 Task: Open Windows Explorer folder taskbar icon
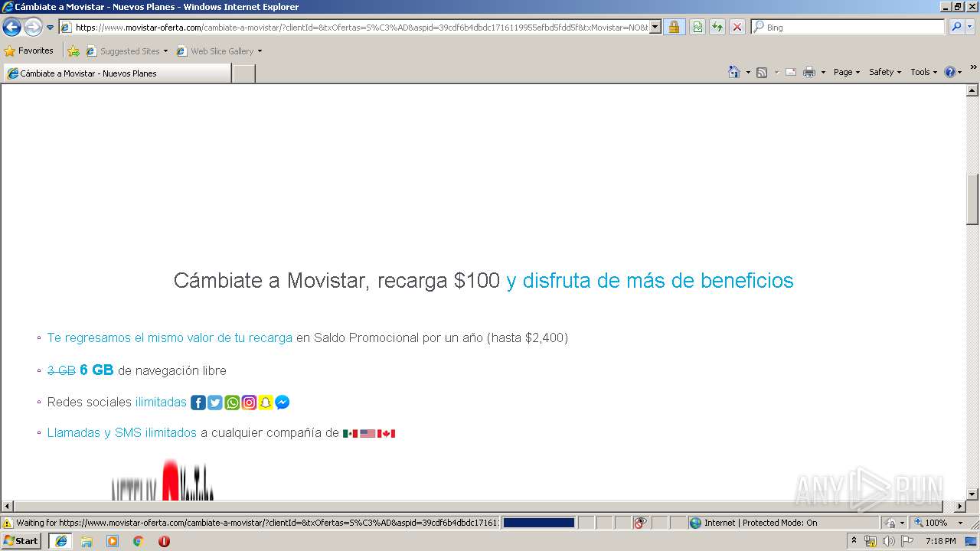(x=87, y=541)
